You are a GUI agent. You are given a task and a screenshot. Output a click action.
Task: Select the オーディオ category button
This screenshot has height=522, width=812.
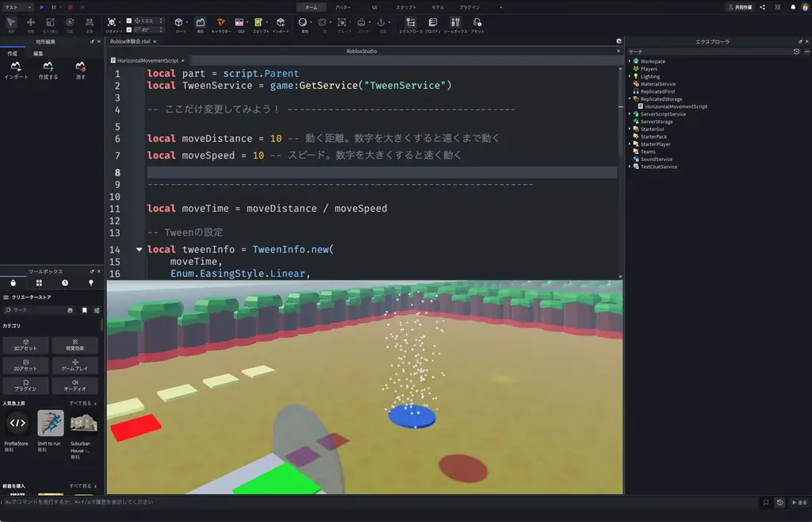(75, 386)
